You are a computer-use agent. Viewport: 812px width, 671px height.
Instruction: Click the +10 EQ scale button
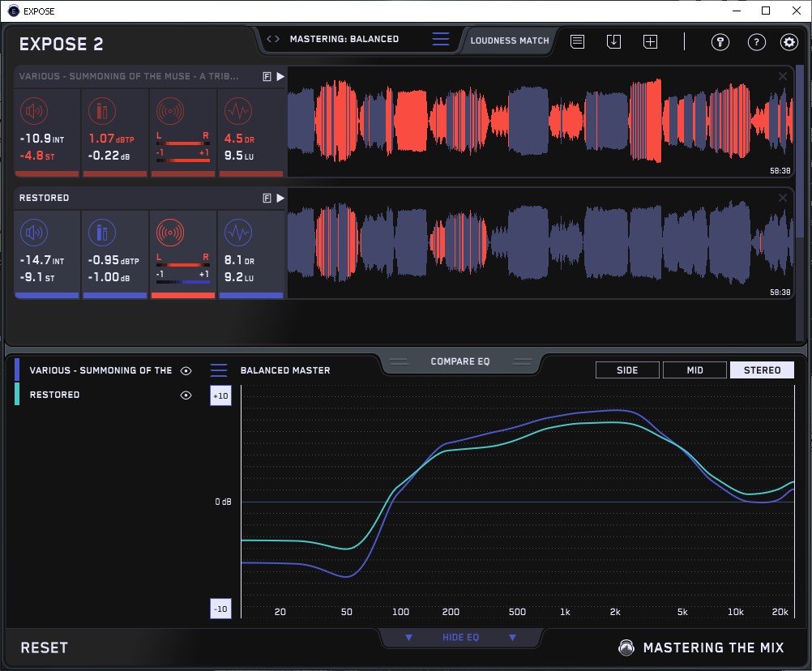tap(220, 396)
